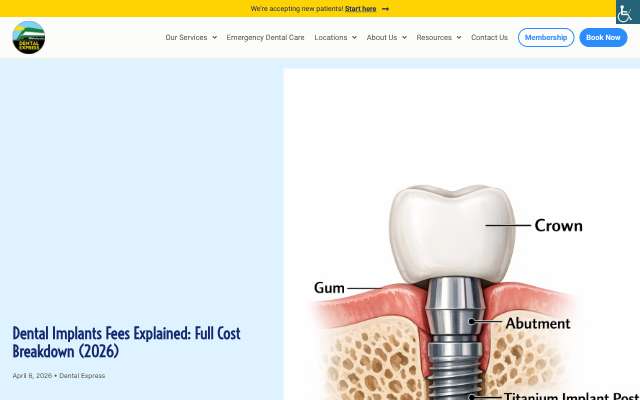This screenshot has width=640, height=400.
Task: Open the About Us menu item
Action: click(x=382, y=37)
